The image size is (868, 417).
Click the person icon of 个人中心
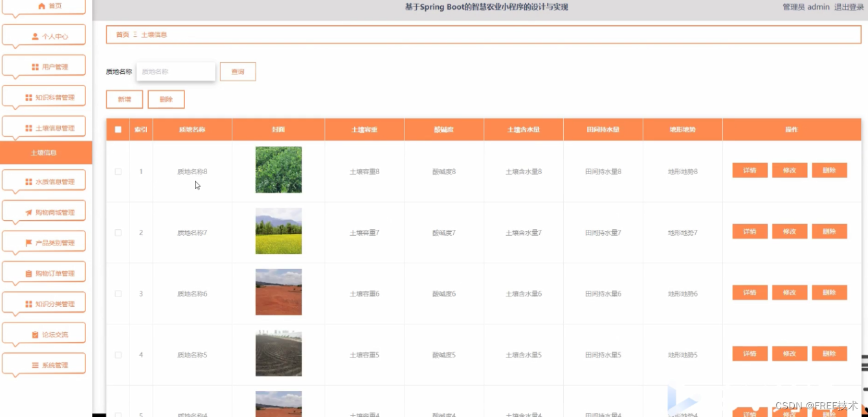(x=35, y=37)
